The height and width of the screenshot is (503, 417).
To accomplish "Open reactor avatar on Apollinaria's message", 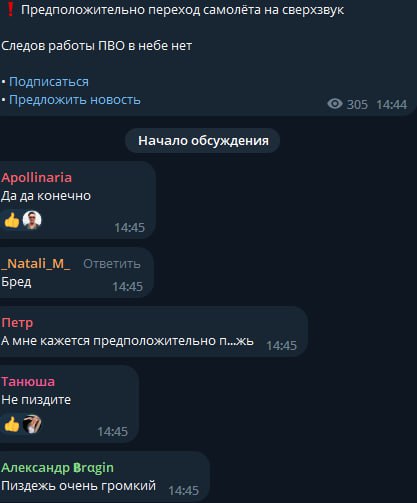I will pos(32,220).
